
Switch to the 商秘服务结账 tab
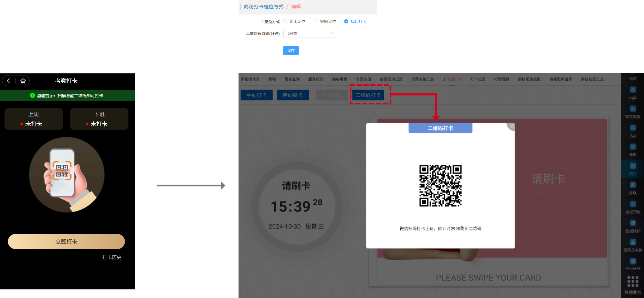(x=529, y=79)
